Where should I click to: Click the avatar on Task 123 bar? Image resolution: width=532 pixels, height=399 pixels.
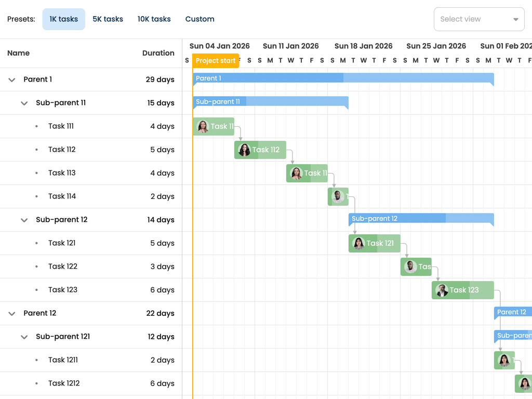[x=442, y=290]
